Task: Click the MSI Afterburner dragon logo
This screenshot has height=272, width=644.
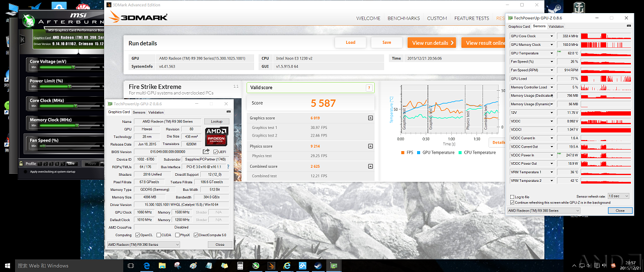Action: (x=30, y=21)
